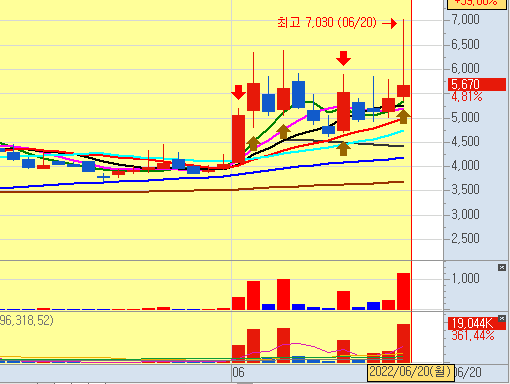Image resolution: width=510 pixels, height=384 pixels.
Task: Close the volume indicator panel
Action: tap(502, 267)
